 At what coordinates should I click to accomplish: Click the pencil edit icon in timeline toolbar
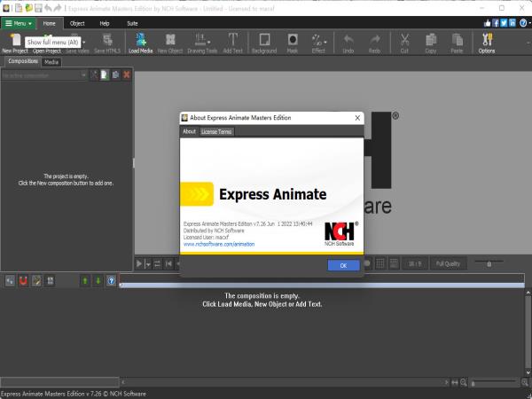(x=36, y=280)
